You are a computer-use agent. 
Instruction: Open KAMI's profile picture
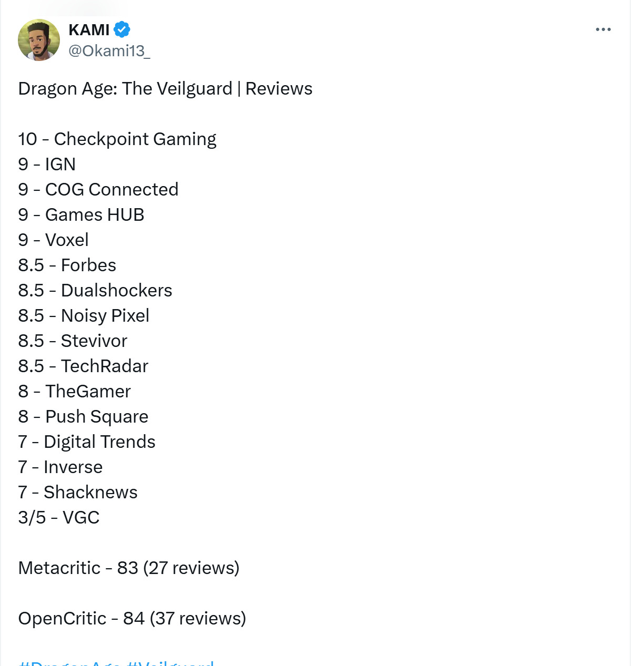39,40
